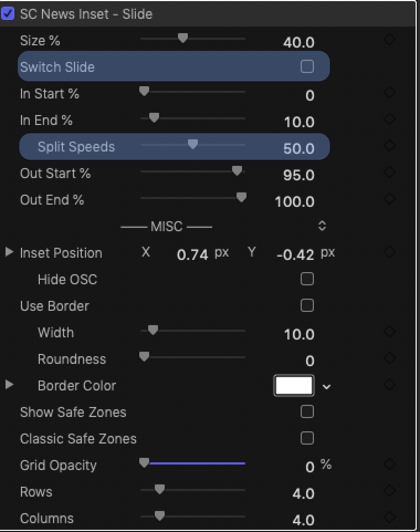Click the Out Start % value 95.0
This screenshot has height=532, width=420.
pyautogui.click(x=298, y=175)
